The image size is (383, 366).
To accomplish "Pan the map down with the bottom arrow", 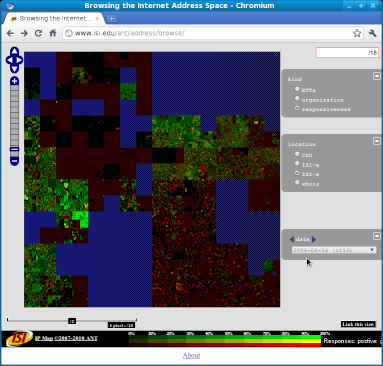I will 14,69.
